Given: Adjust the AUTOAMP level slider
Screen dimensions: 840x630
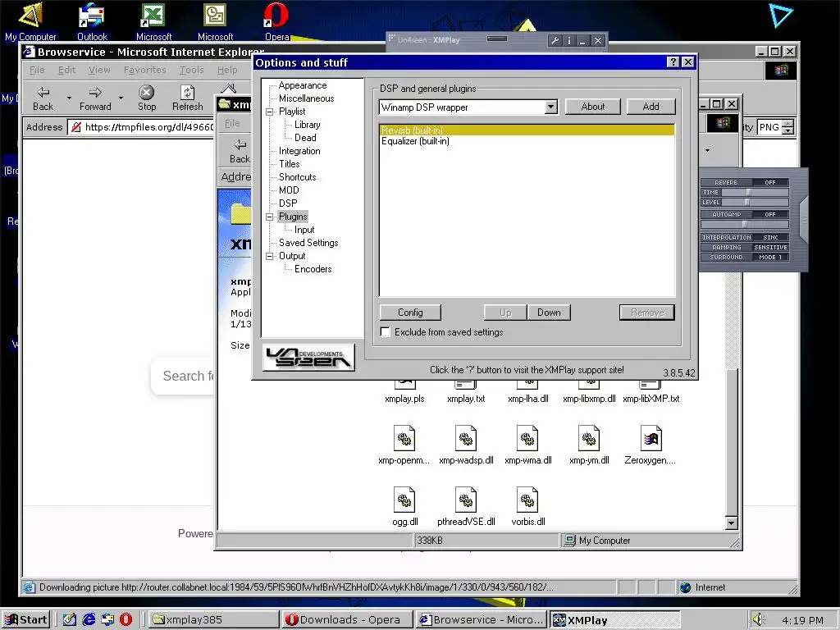Looking at the screenshot, I should coord(744,225).
